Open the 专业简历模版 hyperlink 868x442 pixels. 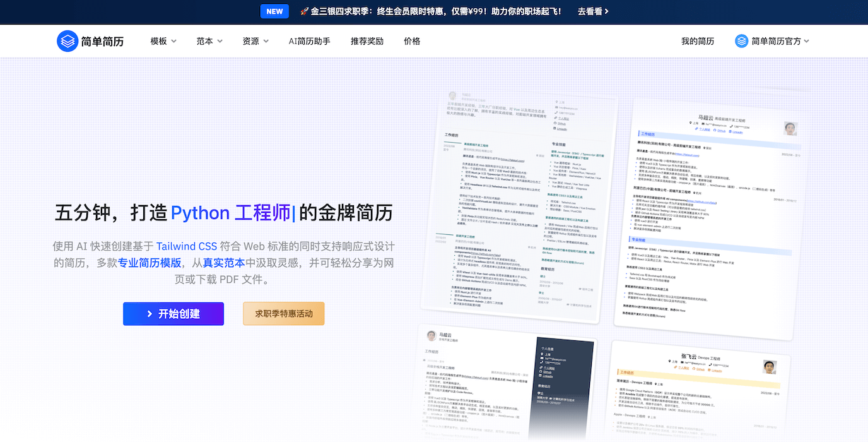click(150, 263)
